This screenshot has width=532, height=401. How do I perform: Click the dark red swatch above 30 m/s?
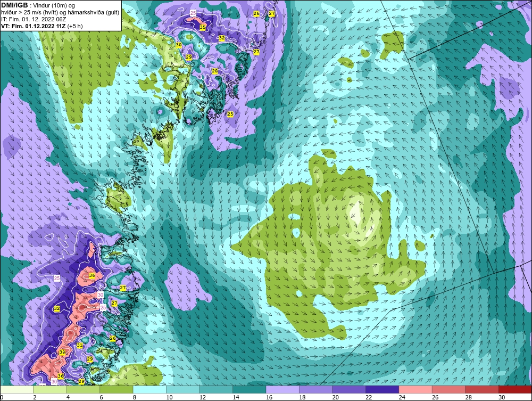pyautogui.click(x=516, y=389)
